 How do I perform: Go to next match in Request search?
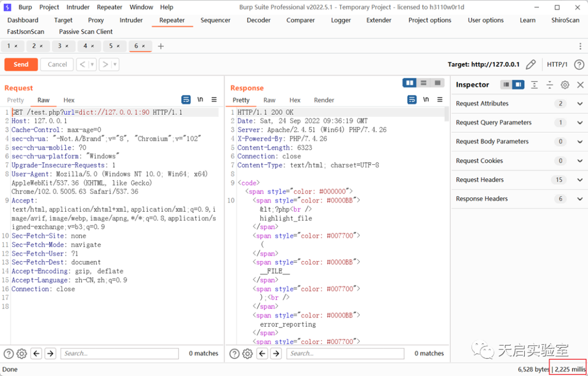50,354
